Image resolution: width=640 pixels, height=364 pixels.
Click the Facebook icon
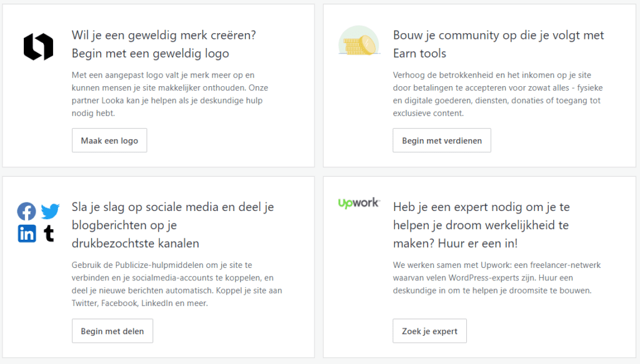coord(26,212)
